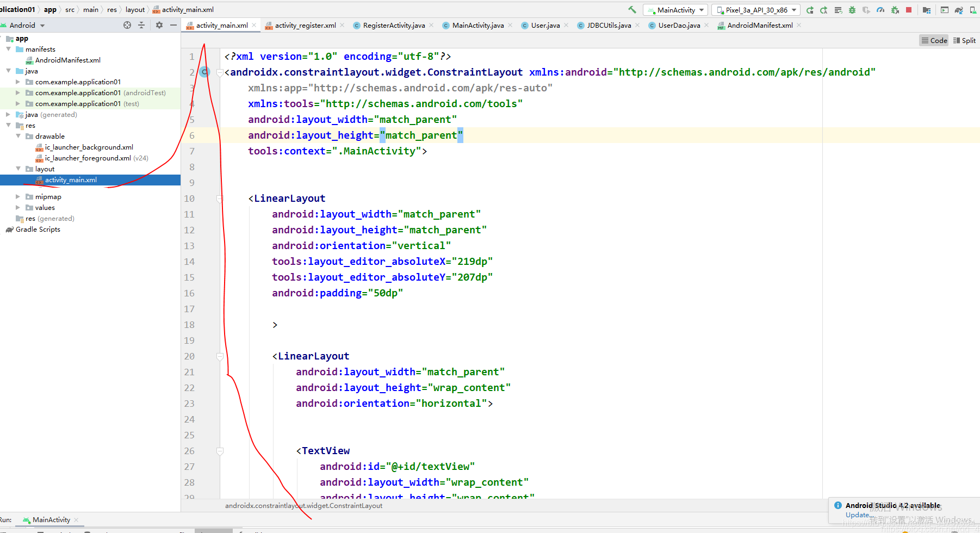Screen dimensions: 980x533
Task: Switch to the JDBCUtils.java tab
Action: pos(608,25)
